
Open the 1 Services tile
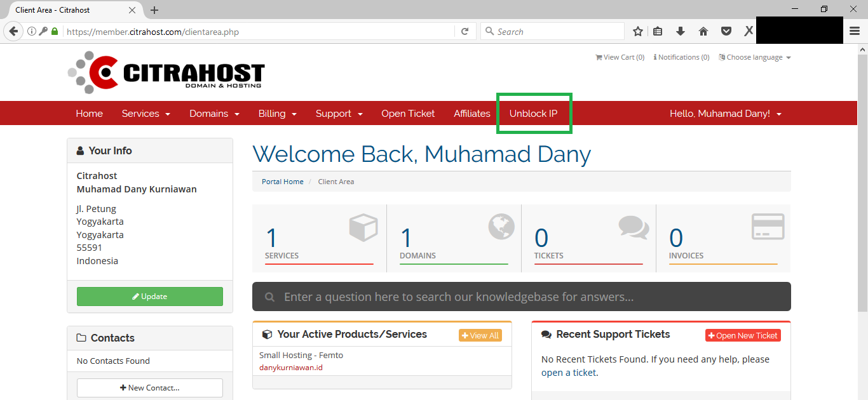(319, 238)
